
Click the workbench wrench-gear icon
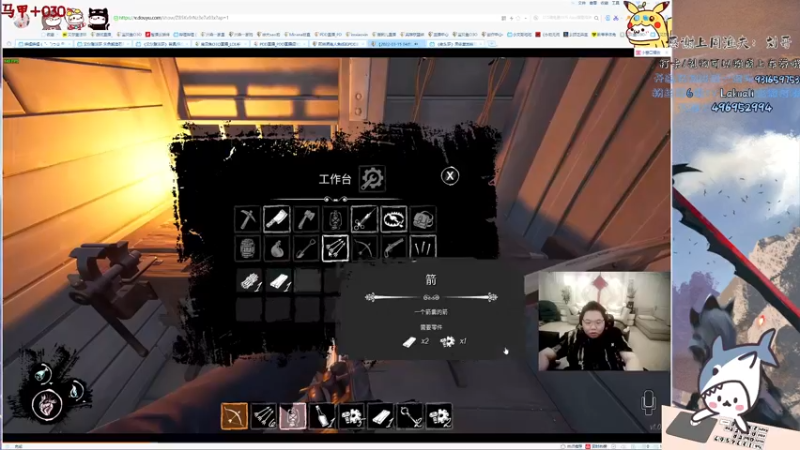[x=372, y=179]
